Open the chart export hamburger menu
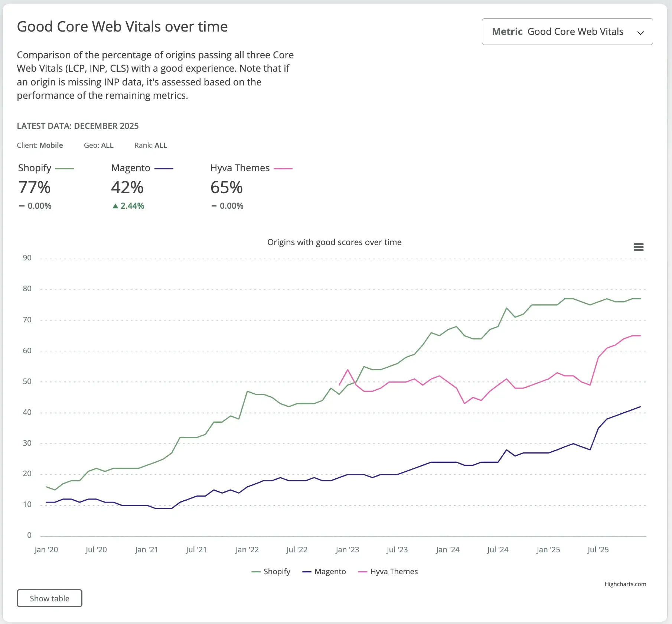Image resolution: width=672 pixels, height=624 pixels. pos(639,247)
